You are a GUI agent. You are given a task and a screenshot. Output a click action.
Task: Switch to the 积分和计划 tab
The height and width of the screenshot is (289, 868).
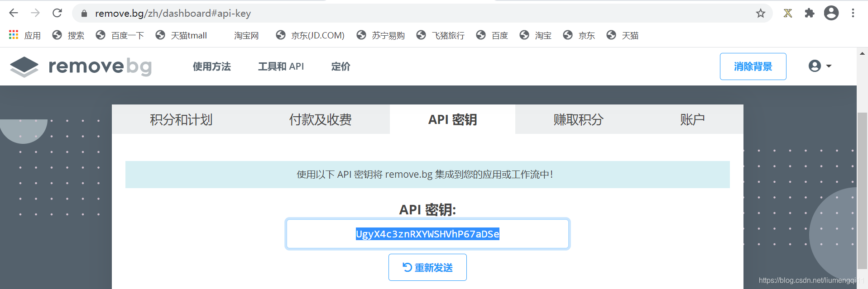pos(181,119)
